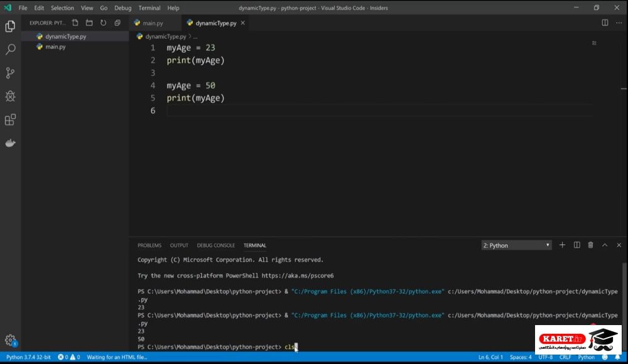
Task: Open the Docker view whale icon
Action: 11,143
